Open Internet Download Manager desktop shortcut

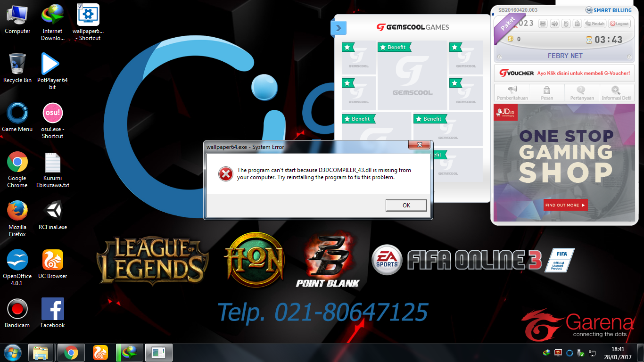(52, 22)
